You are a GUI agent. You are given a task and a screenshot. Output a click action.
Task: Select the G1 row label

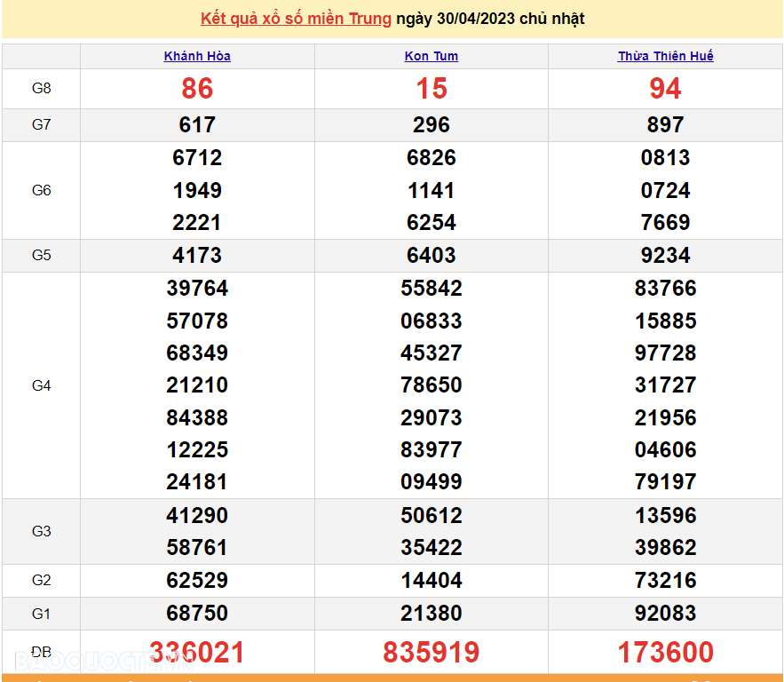[x=41, y=613]
